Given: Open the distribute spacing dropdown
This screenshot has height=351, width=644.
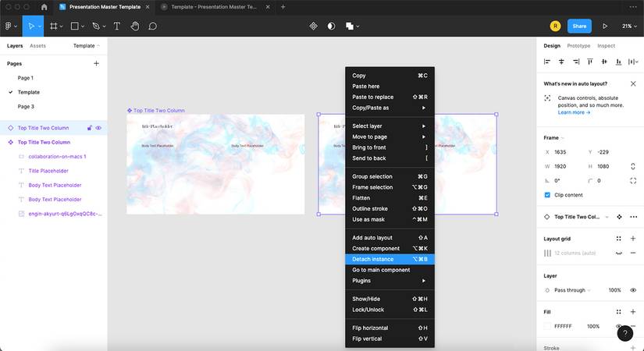Looking at the screenshot, I should point(633,62).
